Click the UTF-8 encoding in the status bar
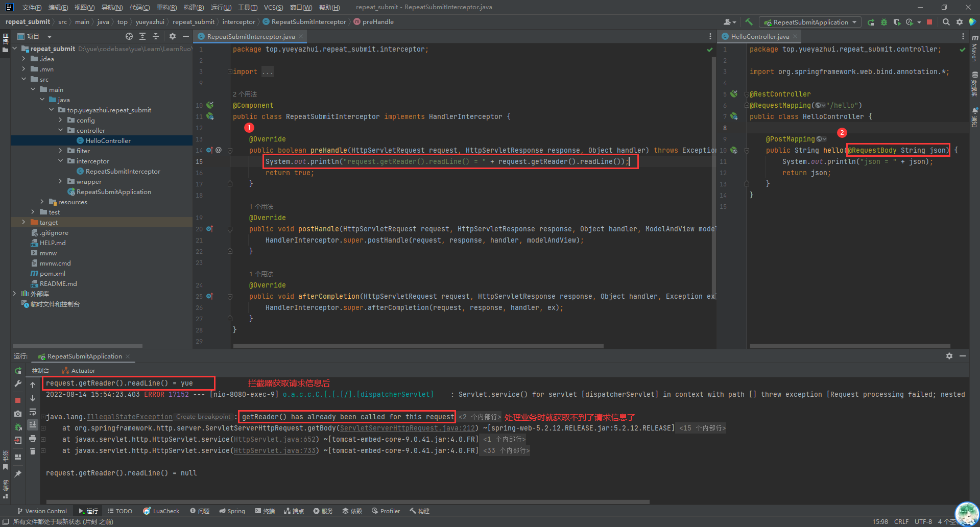The height and width of the screenshot is (527, 980). tap(923, 522)
